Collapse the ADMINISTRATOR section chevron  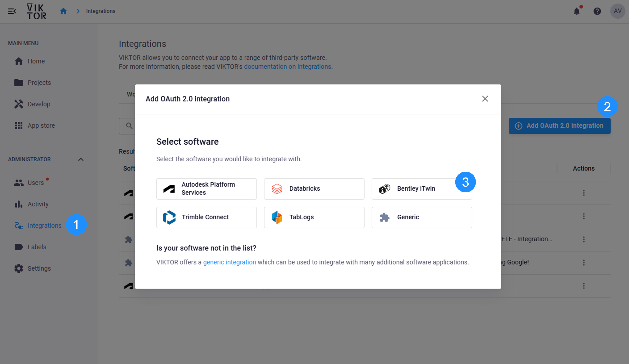point(81,159)
